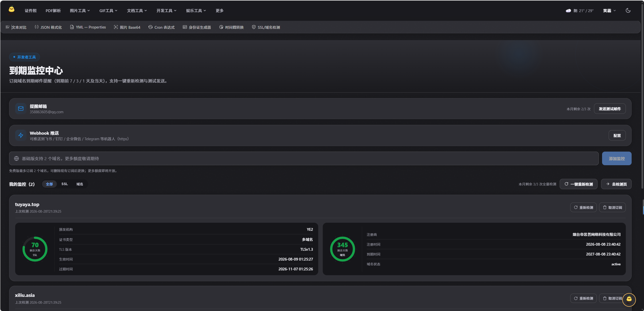Open 时间戳转换 tool
This screenshot has width=644, height=311.
(x=231, y=27)
